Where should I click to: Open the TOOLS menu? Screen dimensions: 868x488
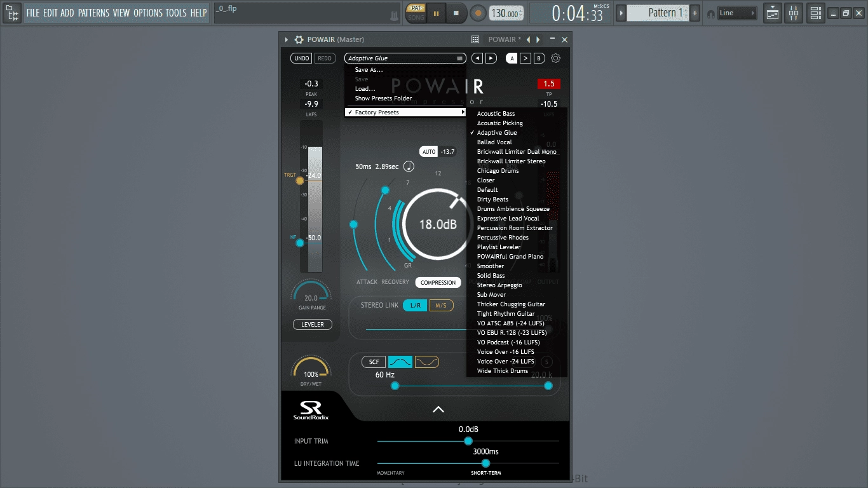(177, 13)
